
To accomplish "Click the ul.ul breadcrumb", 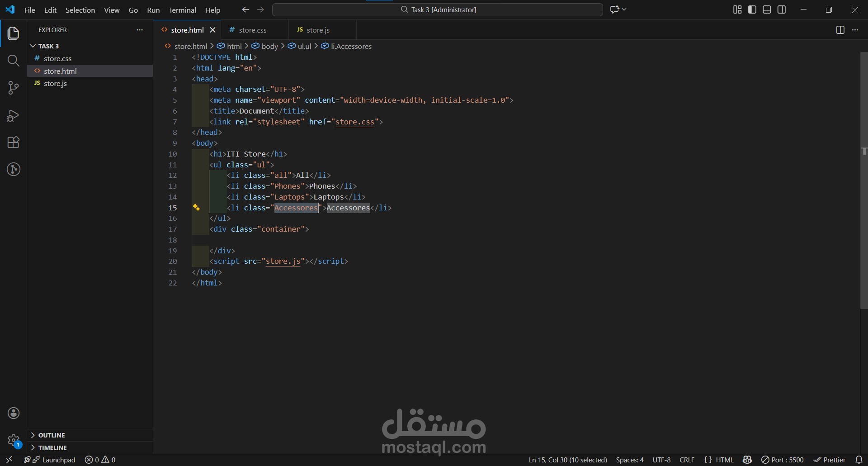I will pos(300,46).
